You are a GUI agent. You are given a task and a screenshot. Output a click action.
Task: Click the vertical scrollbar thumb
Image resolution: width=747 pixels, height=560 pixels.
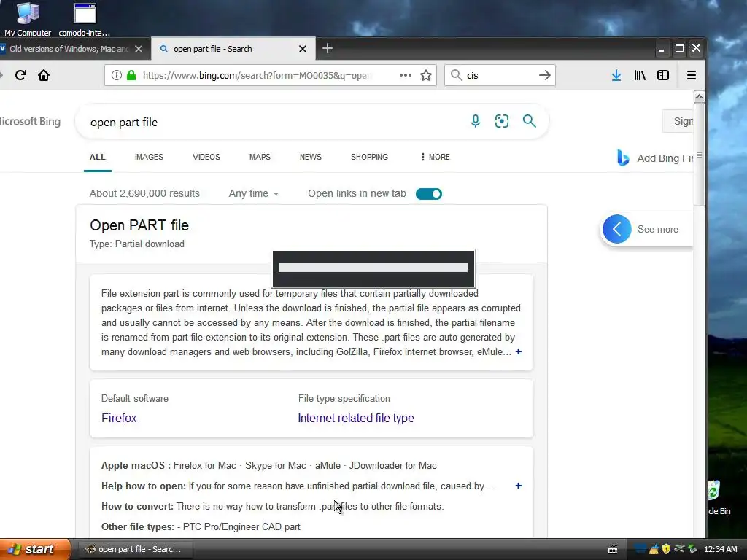[699, 155]
